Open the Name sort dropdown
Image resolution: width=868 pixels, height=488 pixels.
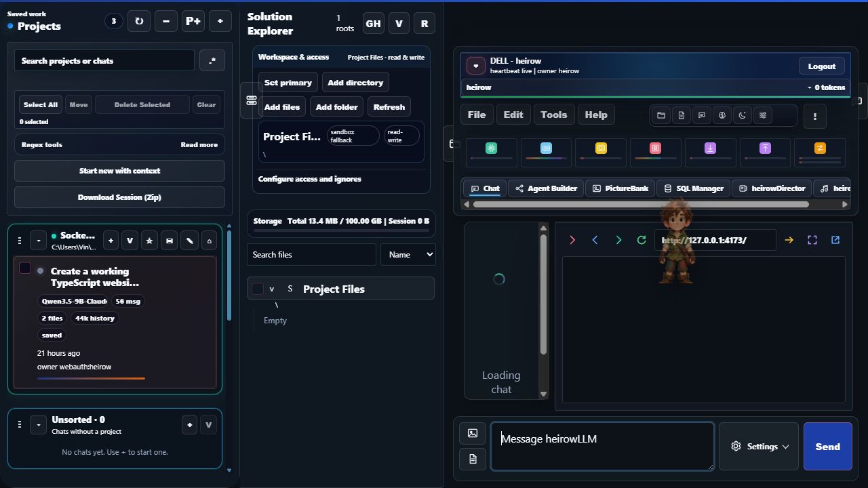click(408, 254)
